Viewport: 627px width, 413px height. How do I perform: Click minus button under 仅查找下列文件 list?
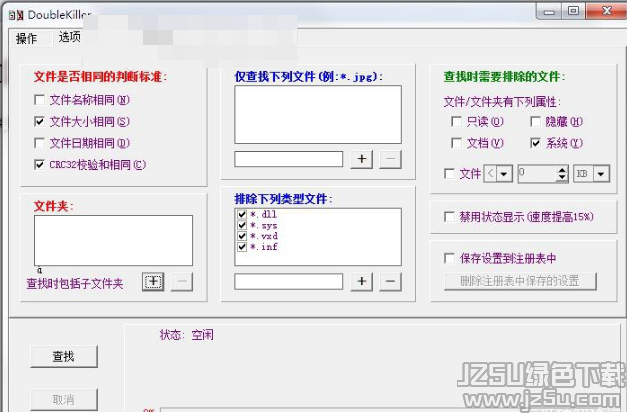tap(390, 159)
